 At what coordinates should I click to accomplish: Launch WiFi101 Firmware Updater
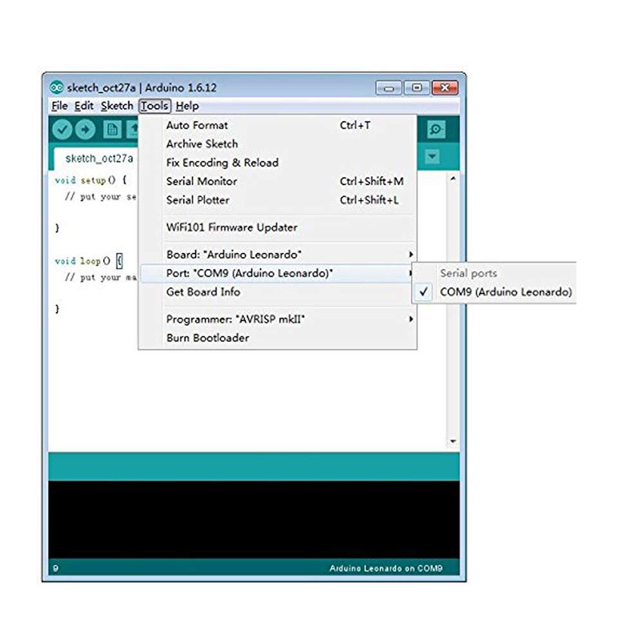pos(232,227)
